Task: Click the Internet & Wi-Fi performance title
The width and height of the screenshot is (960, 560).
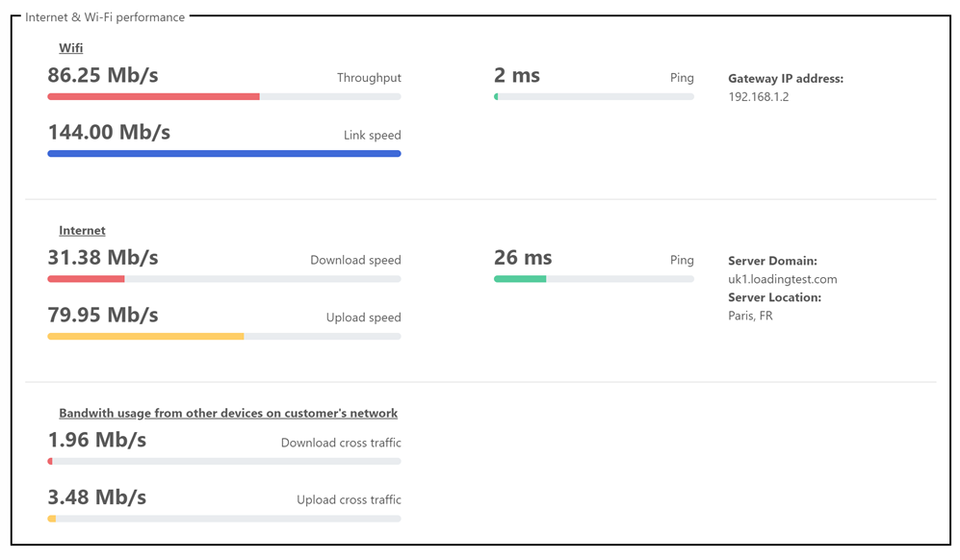Action: [x=105, y=17]
